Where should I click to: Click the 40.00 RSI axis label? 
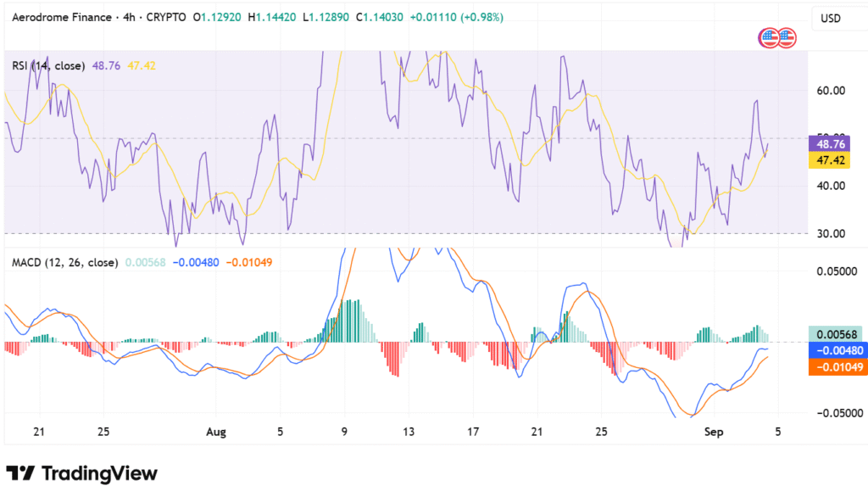tap(831, 186)
